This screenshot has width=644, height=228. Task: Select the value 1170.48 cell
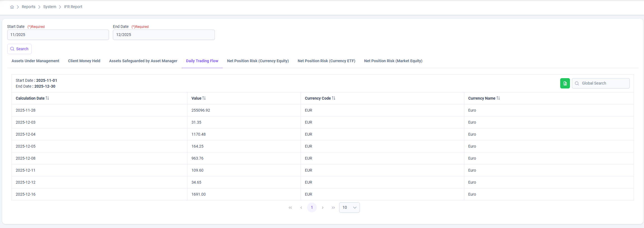click(x=244, y=134)
